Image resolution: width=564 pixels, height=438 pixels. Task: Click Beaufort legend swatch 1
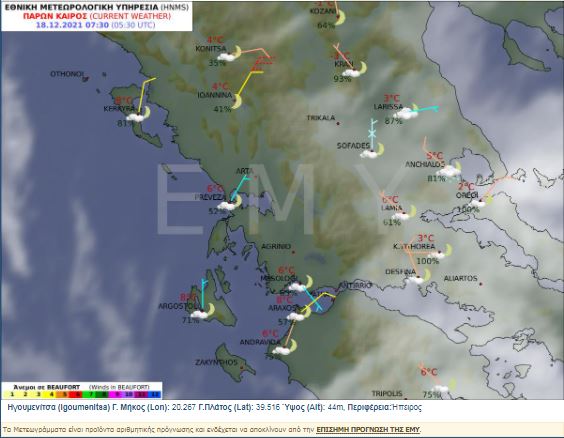tap(12, 394)
